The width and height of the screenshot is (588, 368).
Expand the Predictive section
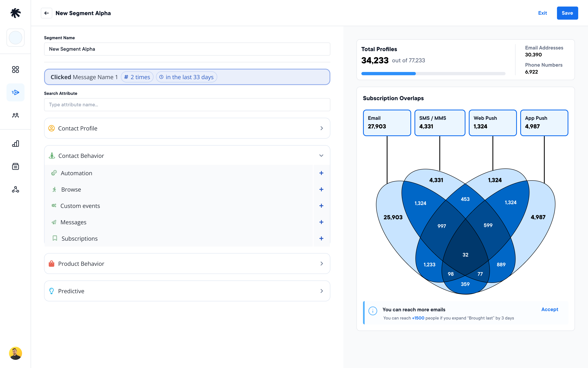(x=187, y=291)
